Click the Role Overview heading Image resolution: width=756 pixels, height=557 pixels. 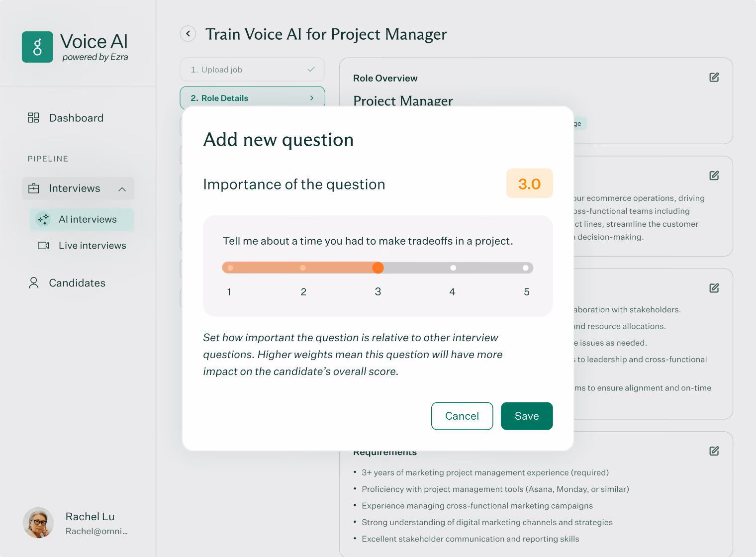[x=385, y=78]
